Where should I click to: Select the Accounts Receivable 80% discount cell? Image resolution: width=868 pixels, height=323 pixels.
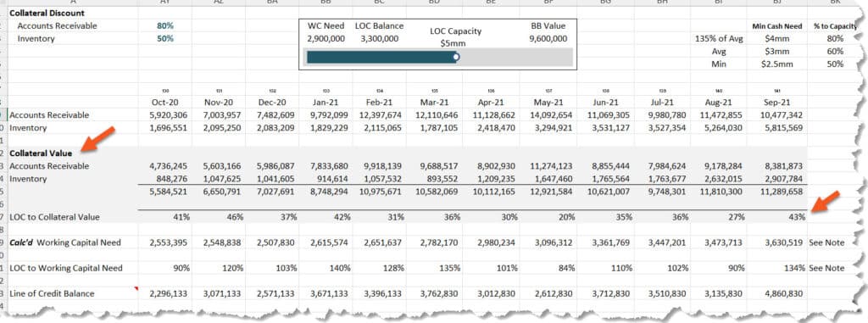(165, 25)
